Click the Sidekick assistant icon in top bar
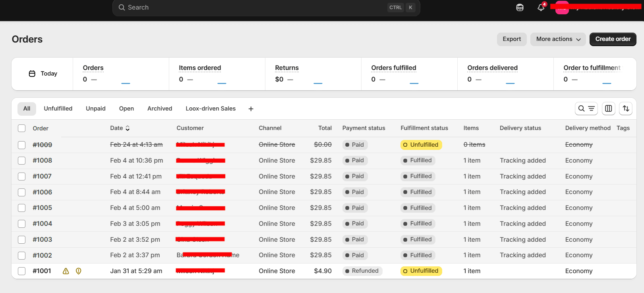The image size is (644, 293). coord(520,8)
